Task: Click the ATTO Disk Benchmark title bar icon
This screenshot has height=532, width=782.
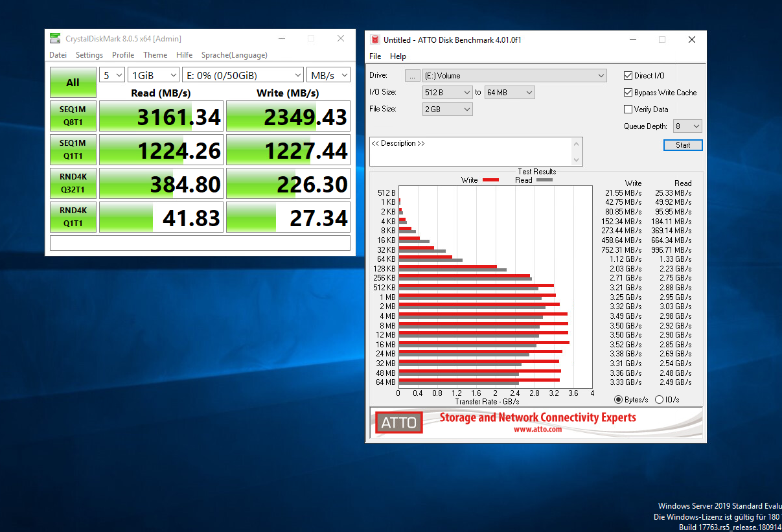Action: point(374,40)
